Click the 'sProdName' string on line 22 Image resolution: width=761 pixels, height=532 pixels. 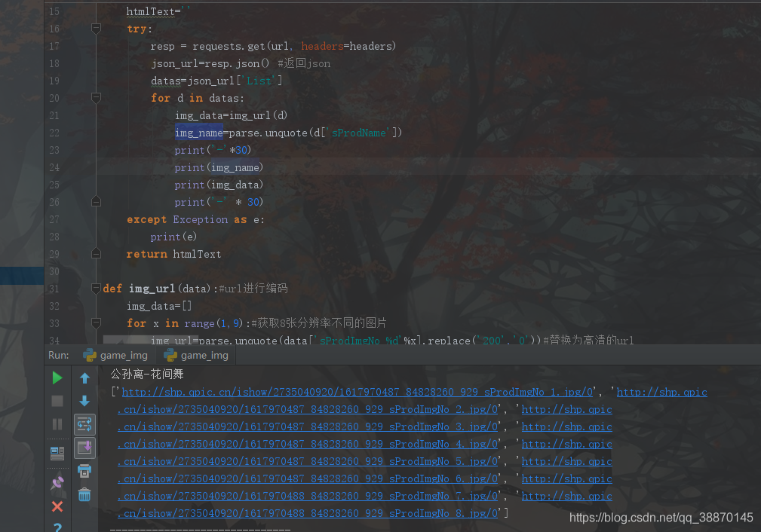(359, 133)
